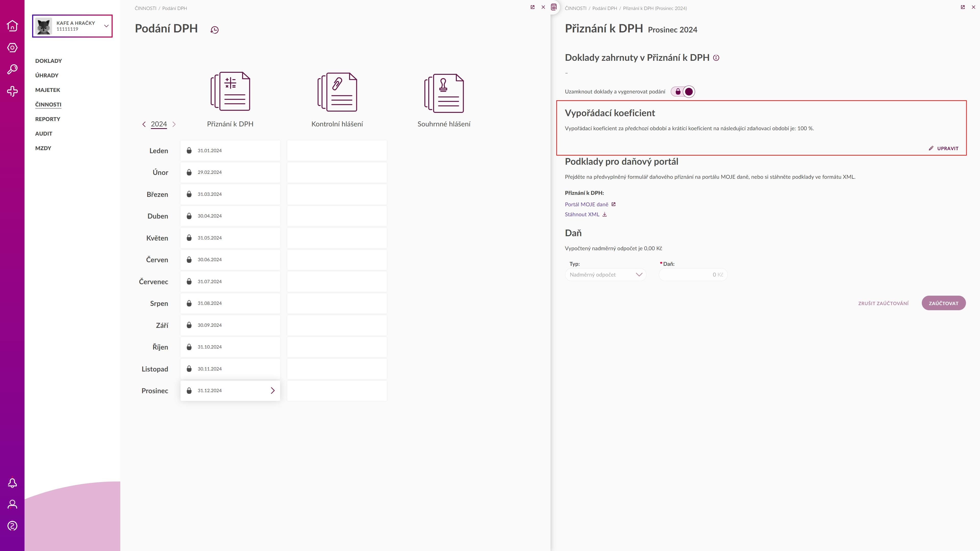Open the search magnifier icon in the sidebar
Viewport: 980px width, 551px height.
12,69
